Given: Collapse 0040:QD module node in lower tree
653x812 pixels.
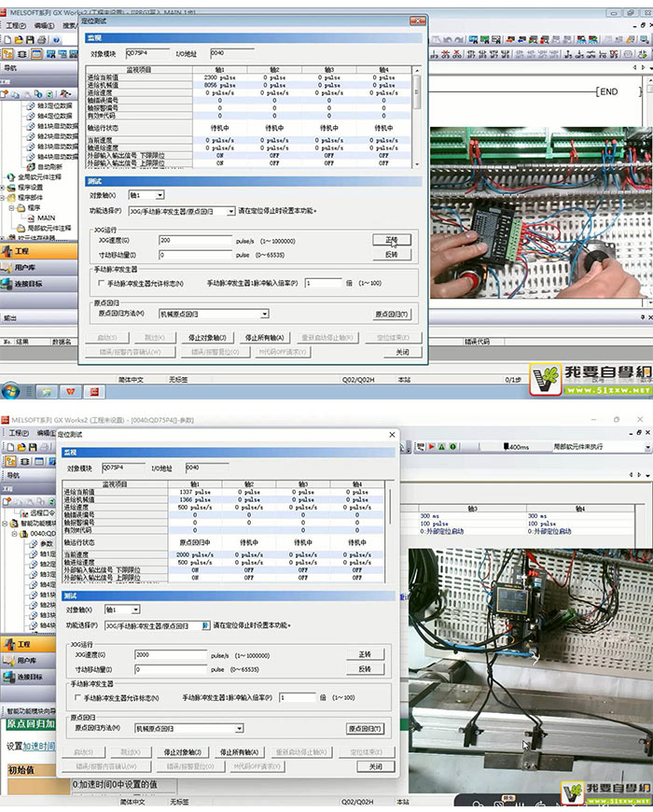Looking at the screenshot, I should 15,534.
